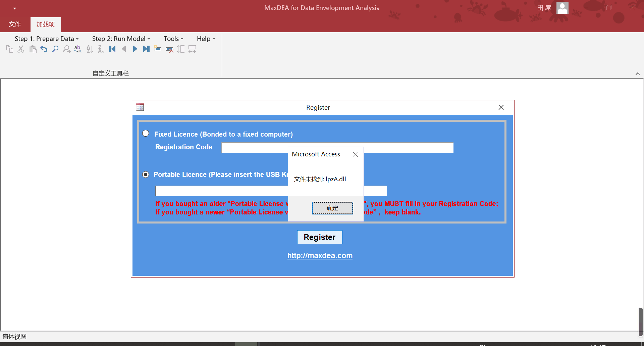The width and height of the screenshot is (644, 346).
Task: Open the 文件 tab
Action: pos(15,24)
